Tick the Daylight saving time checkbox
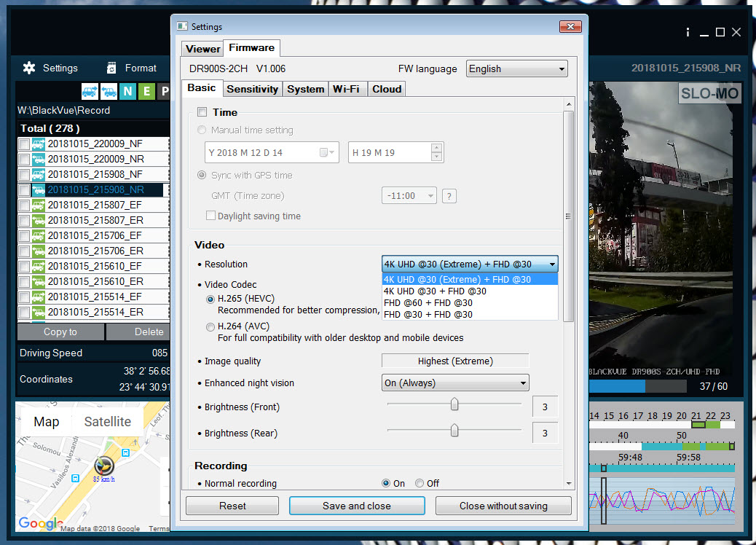 click(210, 216)
